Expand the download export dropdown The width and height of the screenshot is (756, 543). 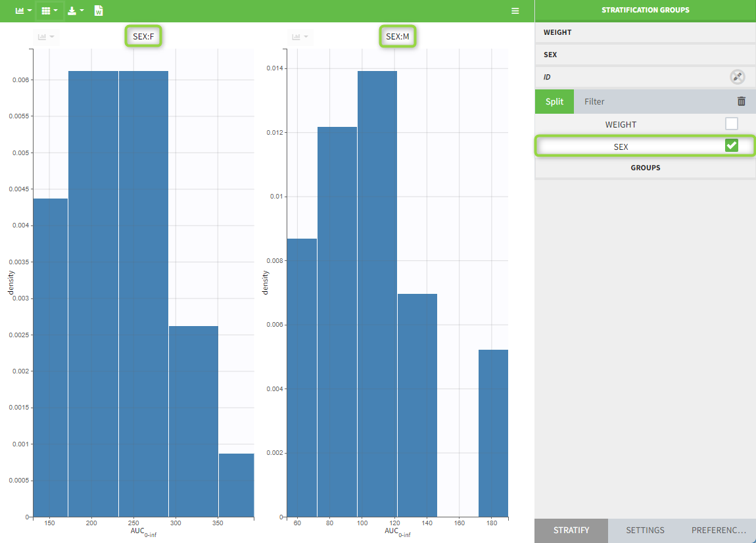[76, 11]
